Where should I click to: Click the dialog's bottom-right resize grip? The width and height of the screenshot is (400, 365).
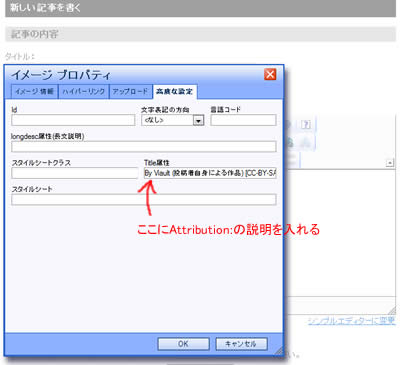click(x=279, y=351)
